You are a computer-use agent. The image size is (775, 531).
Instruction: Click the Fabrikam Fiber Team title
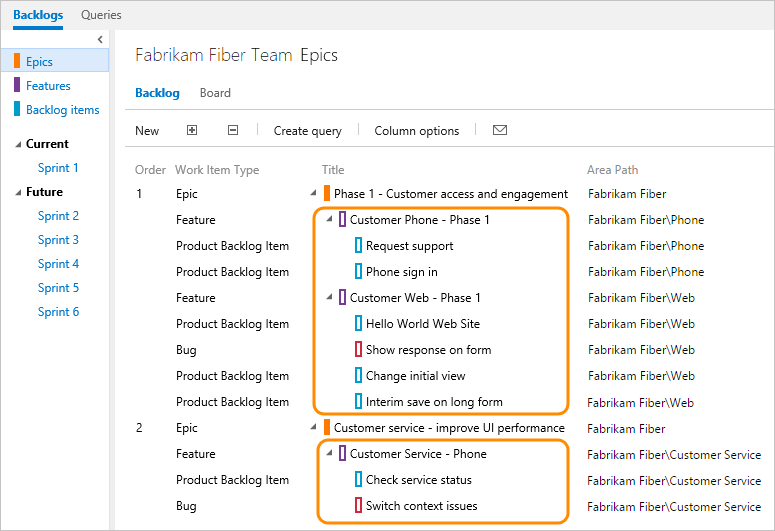[x=214, y=55]
